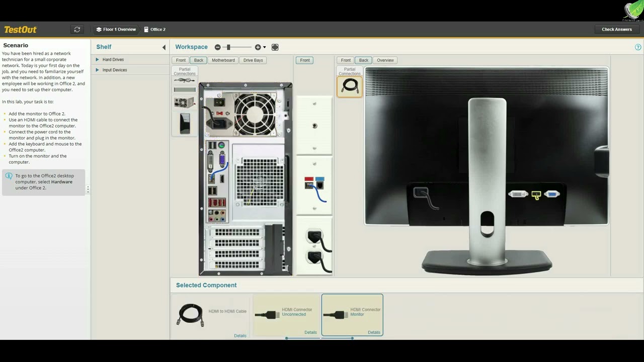This screenshot has height=362, width=644.
Task: Collapse the Shelf panel with the arrow
Action: [x=164, y=47]
